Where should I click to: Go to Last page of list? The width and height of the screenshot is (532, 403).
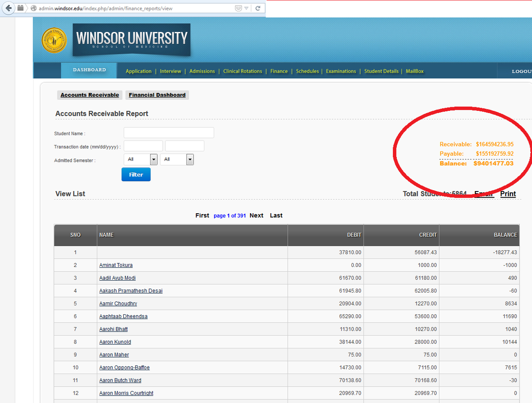[276, 215]
